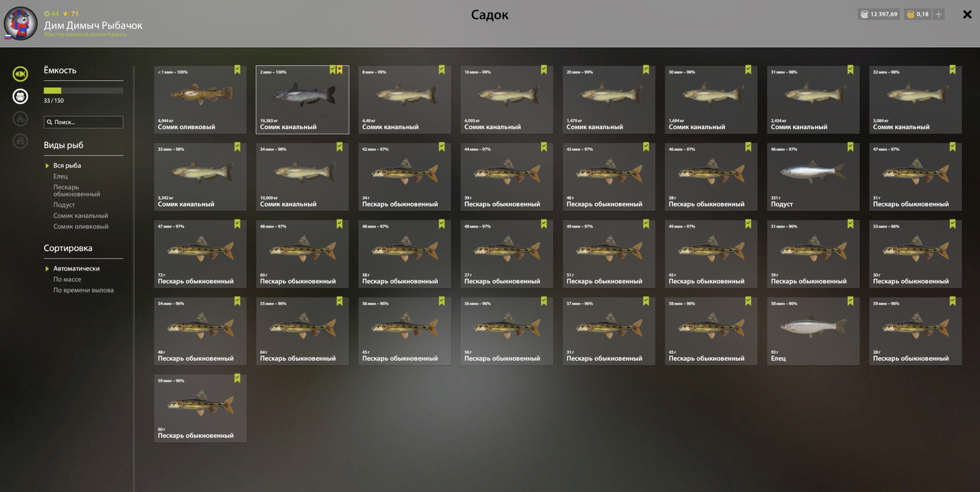The height and width of the screenshot is (492, 980).
Task: Filter fish list by Сомик канальный
Action: pos(81,216)
